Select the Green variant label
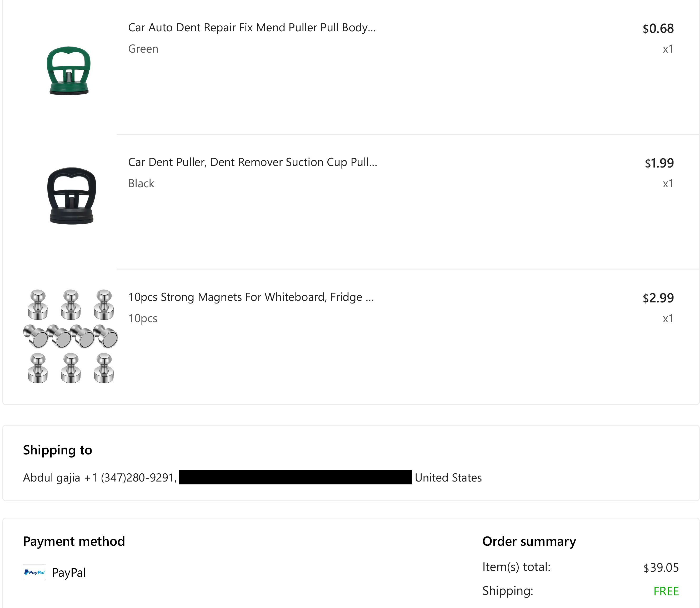This screenshot has width=700, height=608. [x=143, y=49]
